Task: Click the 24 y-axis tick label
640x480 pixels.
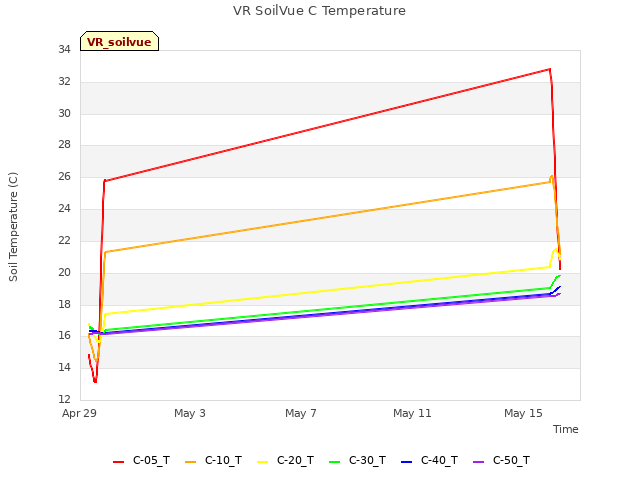Action: [x=64, y=209]
